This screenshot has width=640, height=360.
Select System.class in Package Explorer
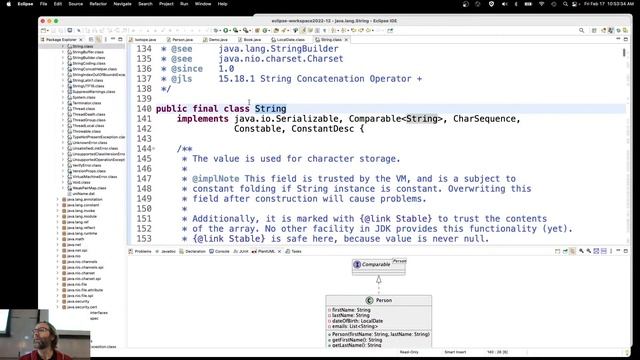point(84,97)
